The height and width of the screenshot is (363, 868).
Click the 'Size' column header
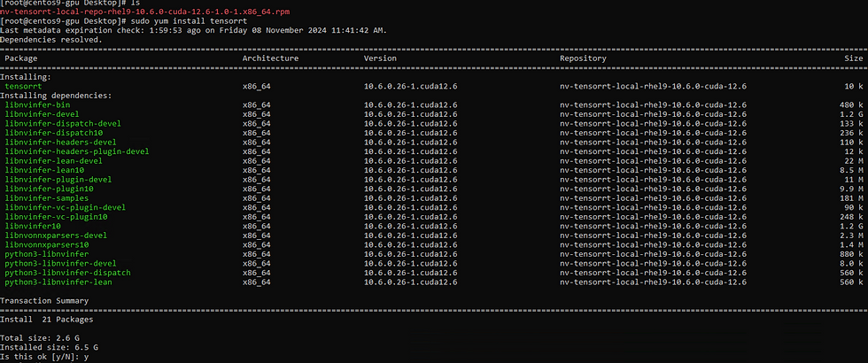point(854,58)
